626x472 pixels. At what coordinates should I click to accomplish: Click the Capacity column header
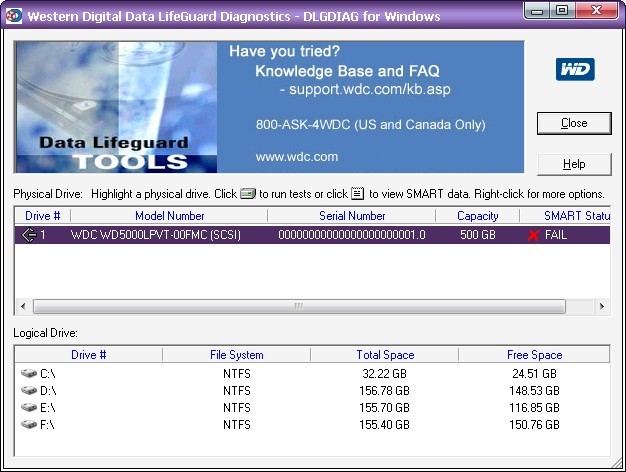[477, 216]
